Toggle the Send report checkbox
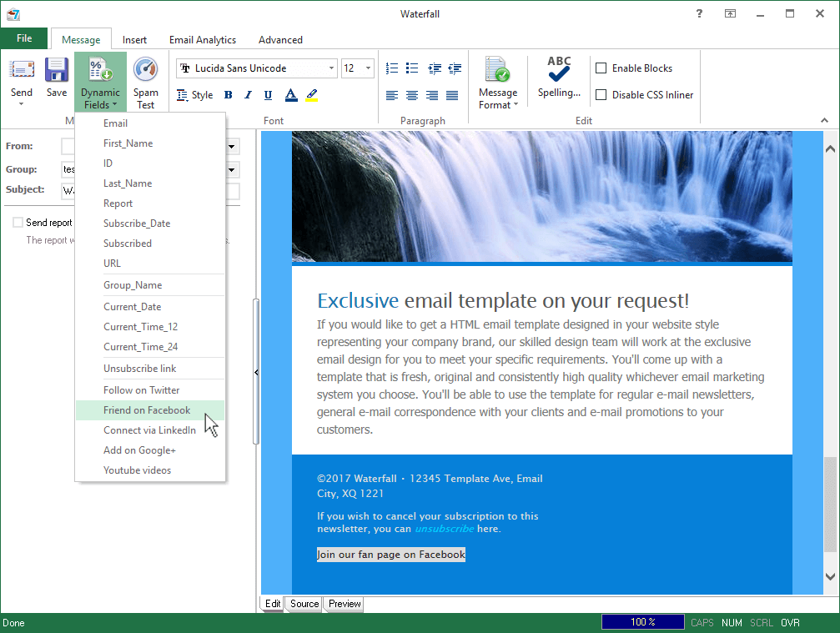840x633 pixels. [x=18, y=222]
